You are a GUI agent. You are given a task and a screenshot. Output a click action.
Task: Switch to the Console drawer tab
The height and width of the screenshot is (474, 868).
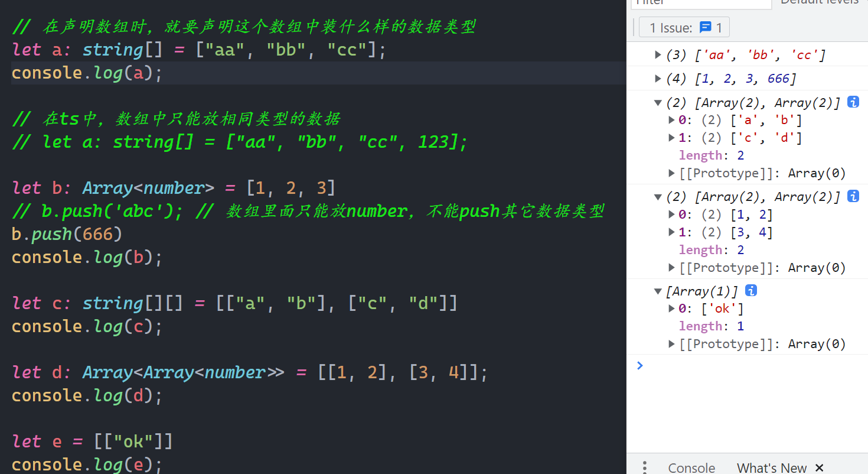[x=691, y=467]
